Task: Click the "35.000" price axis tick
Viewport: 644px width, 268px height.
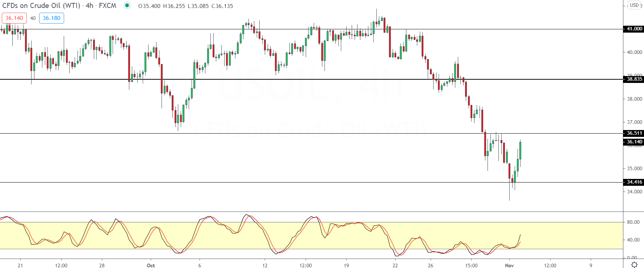Action: click(635, 168)
